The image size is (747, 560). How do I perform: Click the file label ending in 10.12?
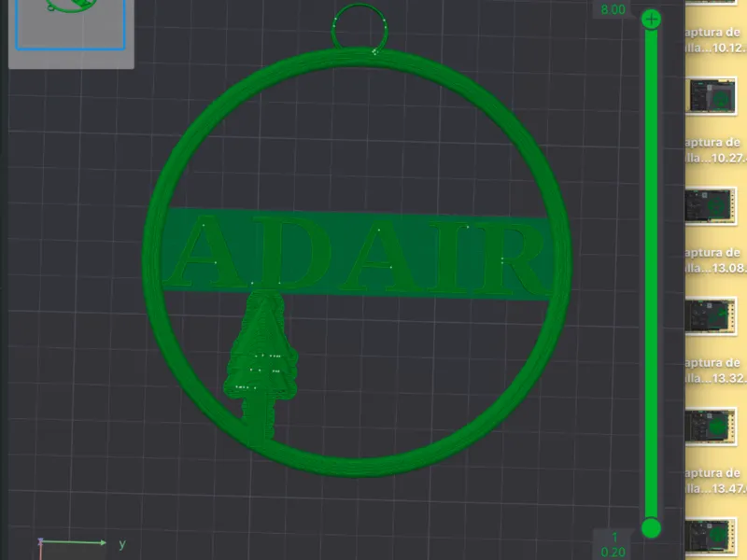coord(715,40)
